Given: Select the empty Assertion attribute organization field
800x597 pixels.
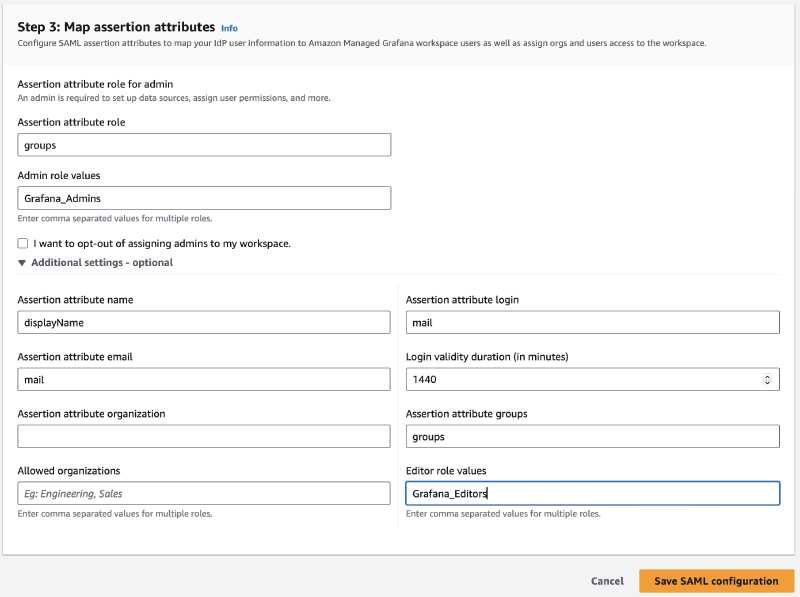Looking at the screenshot, I should (x=204, y=436).
